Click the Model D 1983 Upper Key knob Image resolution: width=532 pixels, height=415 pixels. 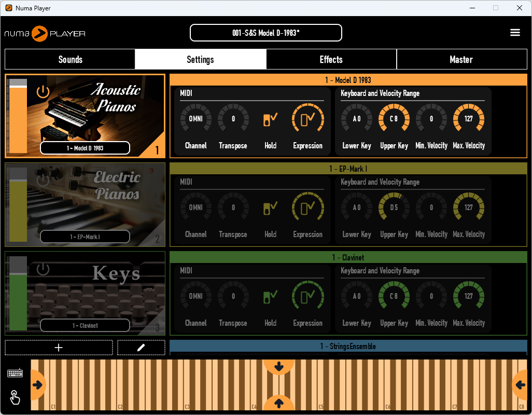coord(394,118)
